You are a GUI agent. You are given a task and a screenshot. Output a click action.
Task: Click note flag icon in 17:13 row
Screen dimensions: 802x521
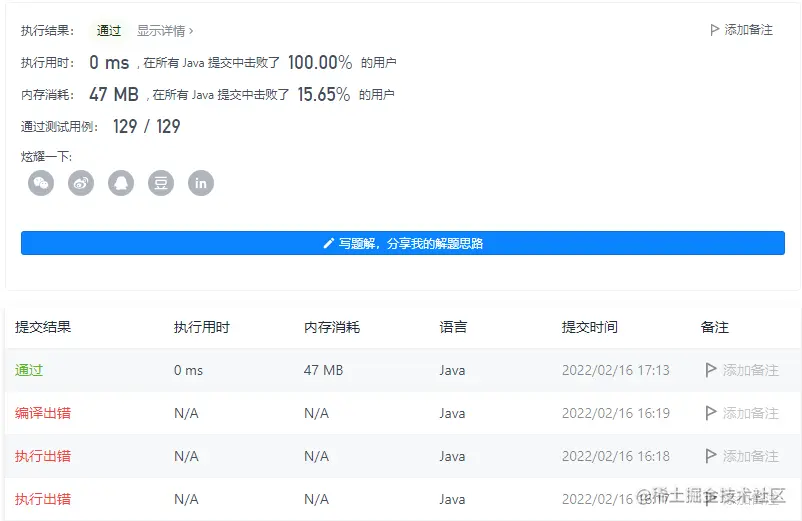tap(710, 370)
